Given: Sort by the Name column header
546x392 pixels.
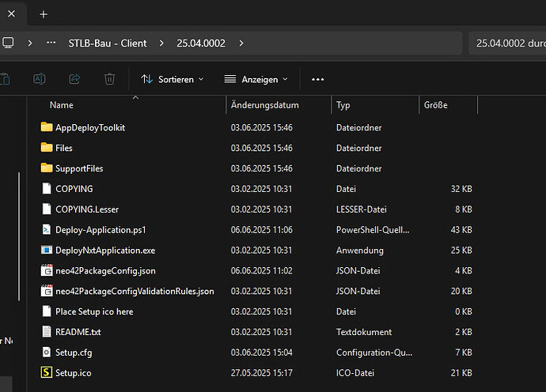Looking at the screenshot, I should coord(61,104).
